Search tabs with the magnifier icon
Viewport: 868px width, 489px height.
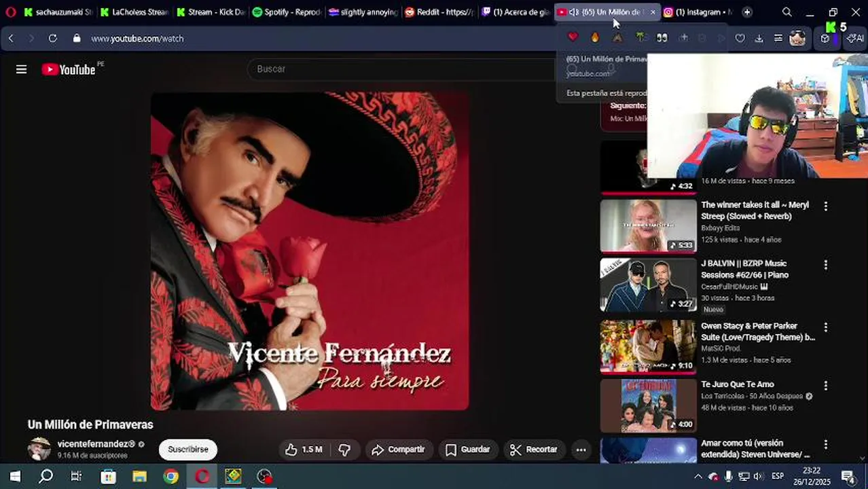786,12
